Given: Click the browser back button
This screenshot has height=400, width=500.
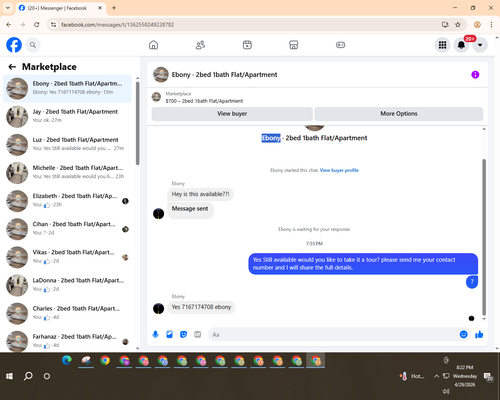Looking at the screenshot, I should click(9, 25).
